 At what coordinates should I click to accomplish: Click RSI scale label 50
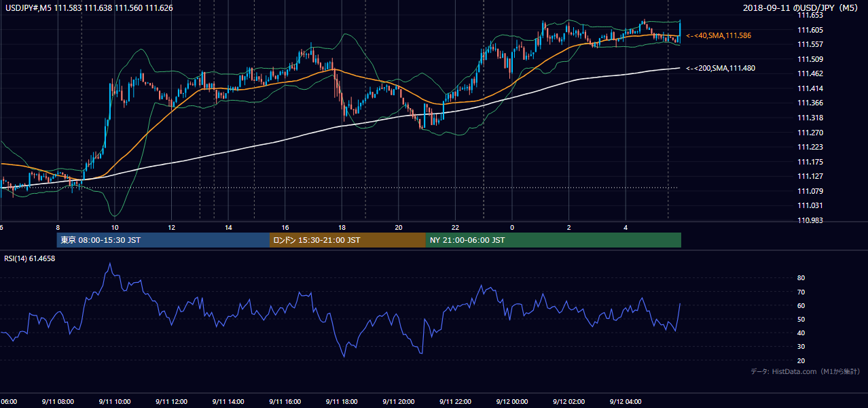801,320
